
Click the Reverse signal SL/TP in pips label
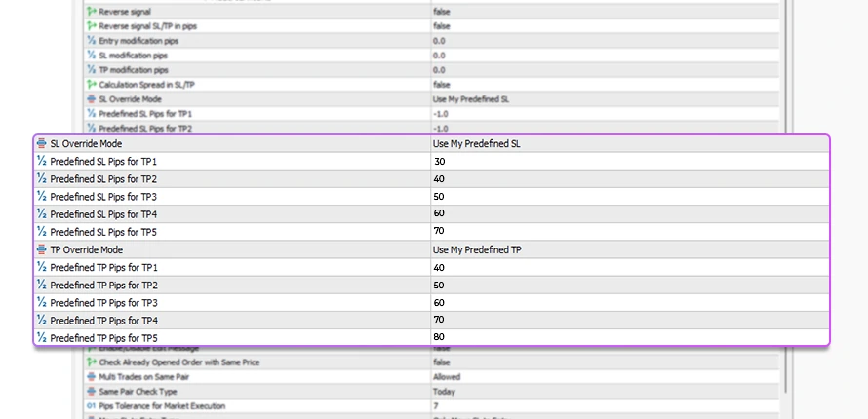point(147,26)
